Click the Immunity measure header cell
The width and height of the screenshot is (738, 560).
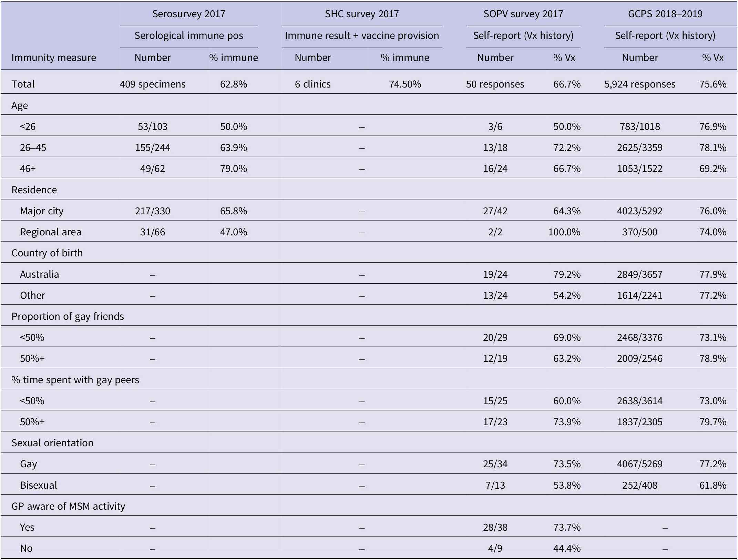tap(54, 57)
